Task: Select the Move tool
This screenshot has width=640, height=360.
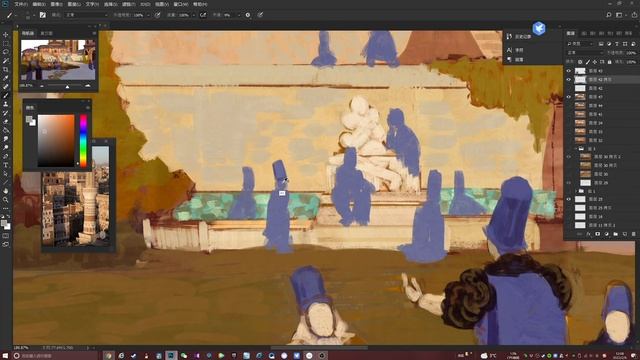Action: click(6, 35)
